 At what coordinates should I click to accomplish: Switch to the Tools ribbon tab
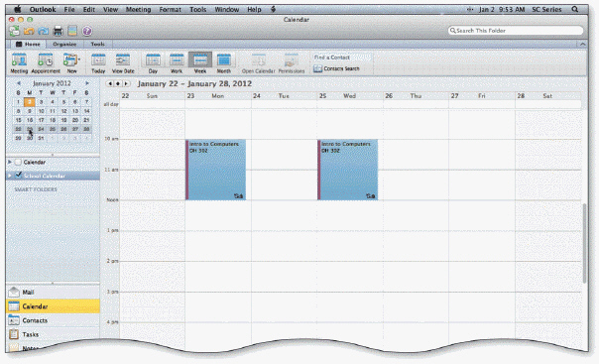[x=97, y=45]
